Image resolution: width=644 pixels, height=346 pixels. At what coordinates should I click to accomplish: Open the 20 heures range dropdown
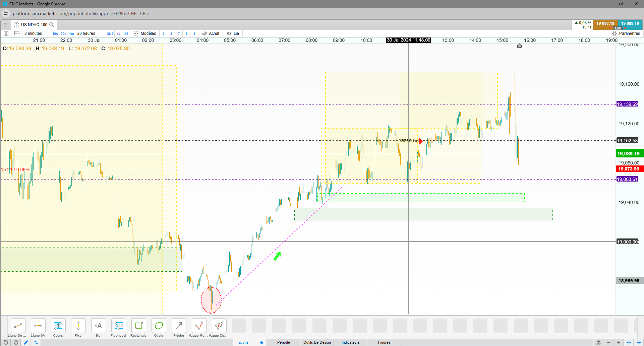click(86, 33)
